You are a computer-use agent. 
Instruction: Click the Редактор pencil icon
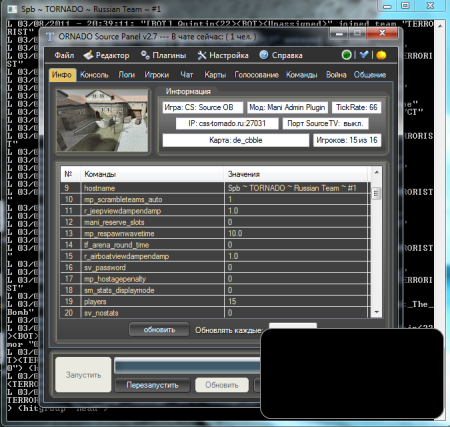[88, 55]
